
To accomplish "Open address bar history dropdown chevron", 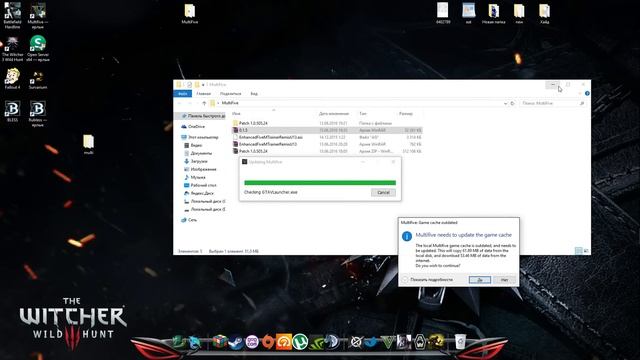I will tap(505, 103).
